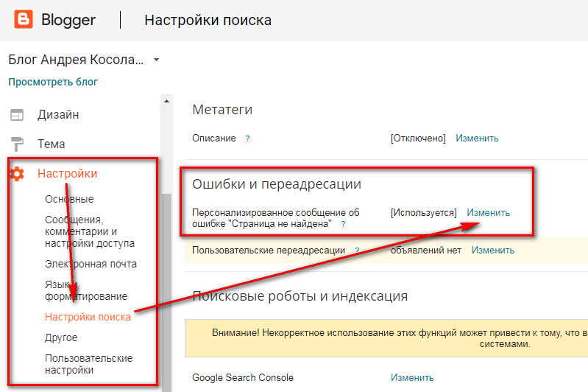This screenshot has width=588, height=392.
Task: Click the Настройки gear icon
Action: (17, 174)
